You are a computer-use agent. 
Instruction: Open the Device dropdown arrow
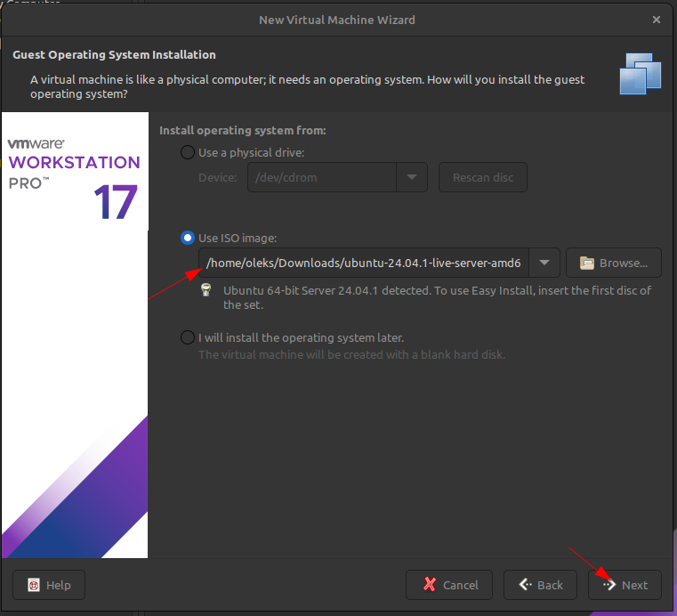(x=412, y=177)
